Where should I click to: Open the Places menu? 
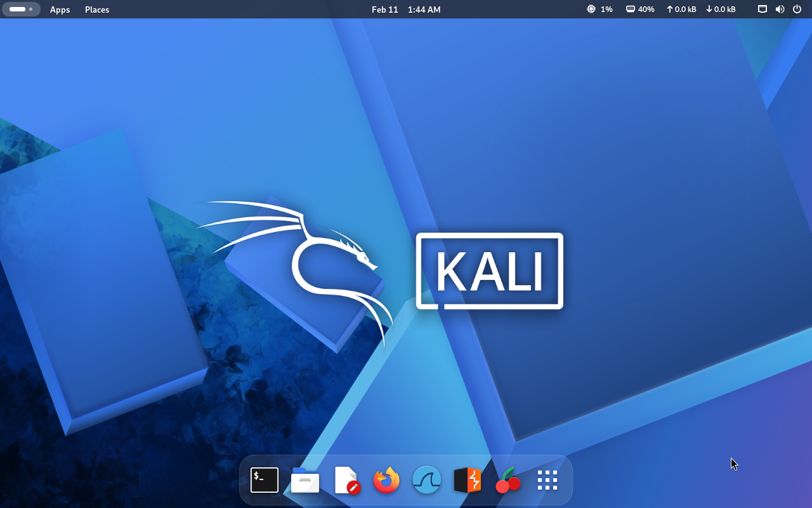click(x=97, y=10)
